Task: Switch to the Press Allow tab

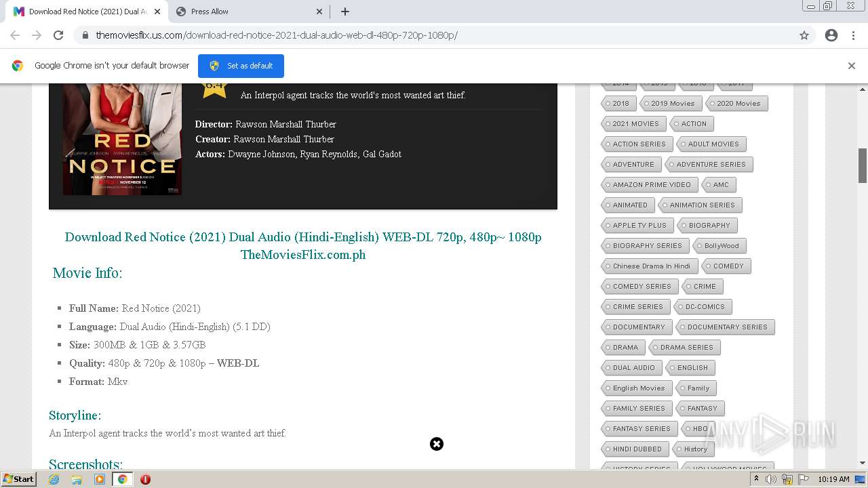Action: tap(249, 12)
